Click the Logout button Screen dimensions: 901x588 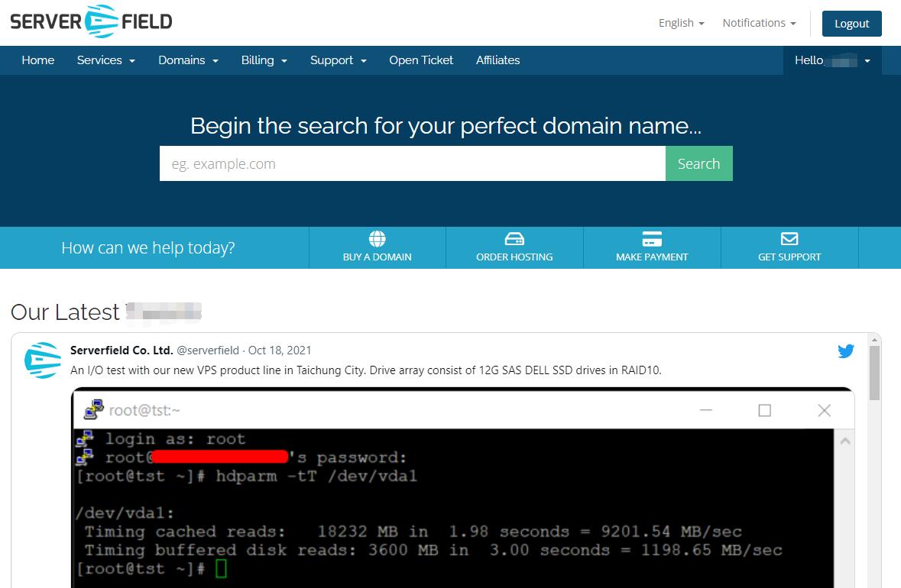pos(851,24)
